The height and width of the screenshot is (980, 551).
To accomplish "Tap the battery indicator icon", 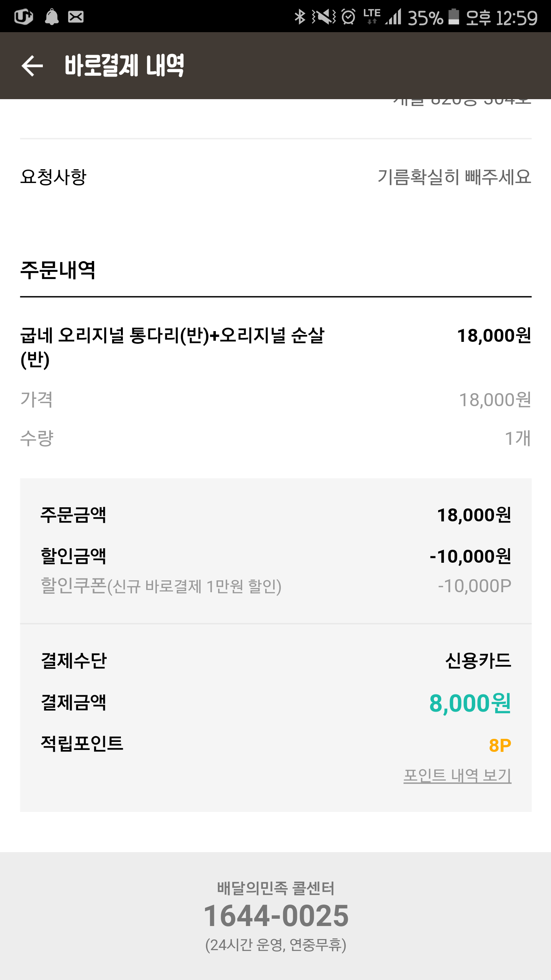I will pyautogui.click(x=453, y=17).
